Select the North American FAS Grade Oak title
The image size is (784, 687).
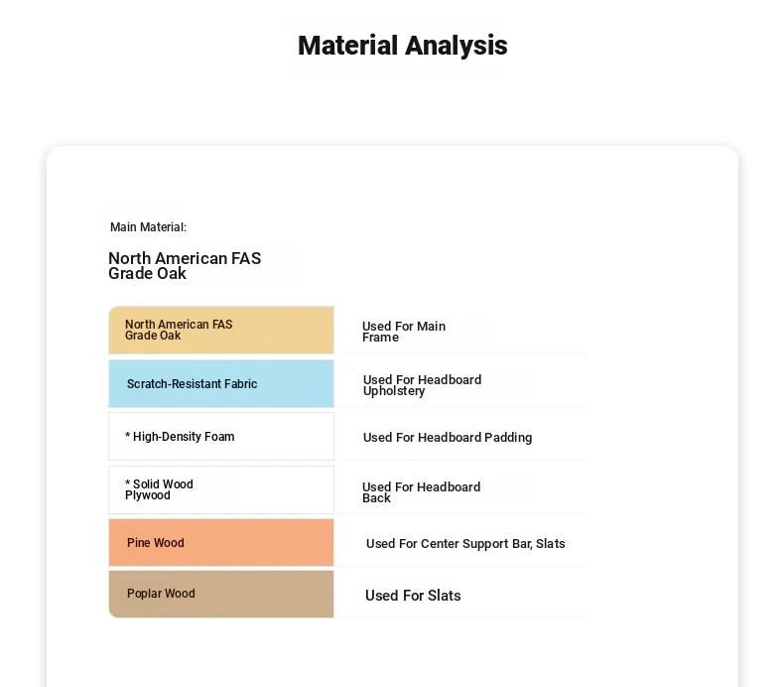[185, 266]
